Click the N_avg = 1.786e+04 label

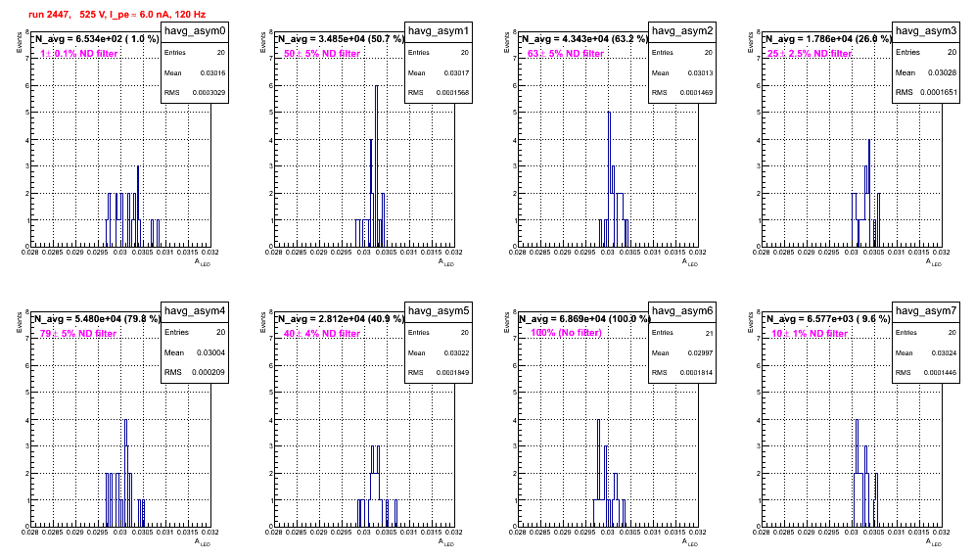pos(827,39)
